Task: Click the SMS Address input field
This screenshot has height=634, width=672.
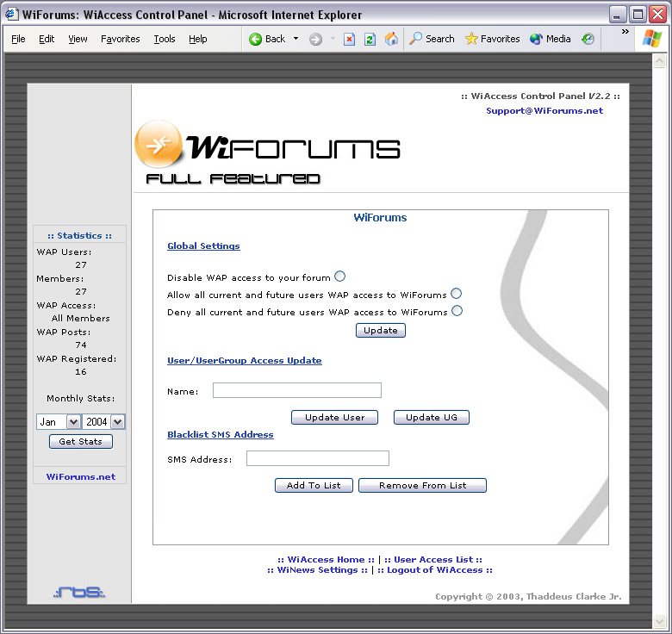Action: pyautogui.click(x=317, y=458)
